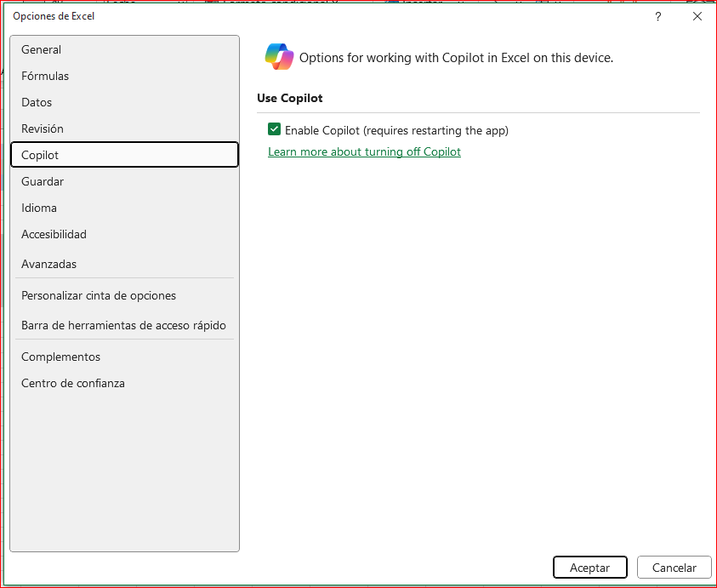Go to Revisión options
717x588 pixels.
click(x=43, y=128)
